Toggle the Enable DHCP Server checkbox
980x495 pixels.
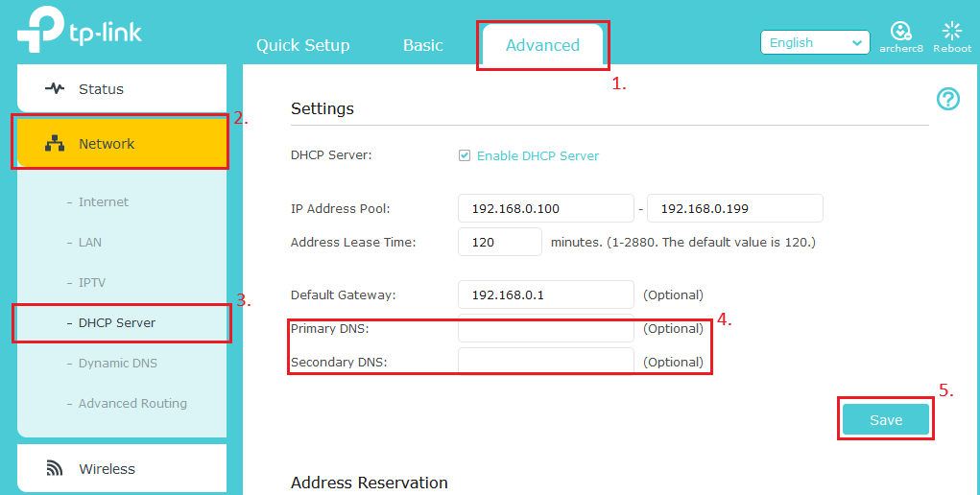465,155
